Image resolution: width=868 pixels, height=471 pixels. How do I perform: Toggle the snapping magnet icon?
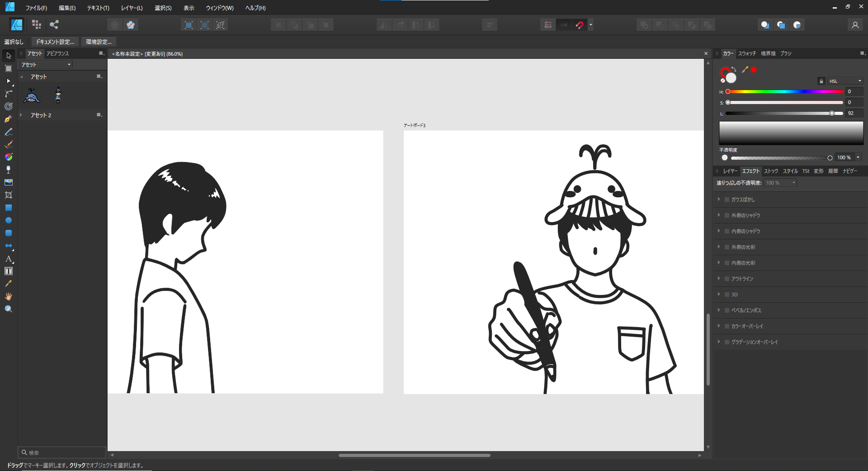tap(580, 25)
